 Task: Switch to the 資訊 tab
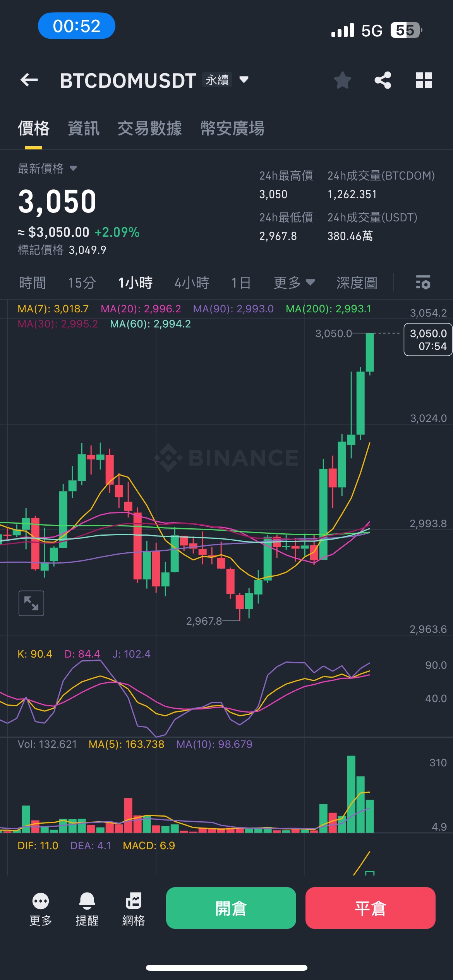pos(84,128)
